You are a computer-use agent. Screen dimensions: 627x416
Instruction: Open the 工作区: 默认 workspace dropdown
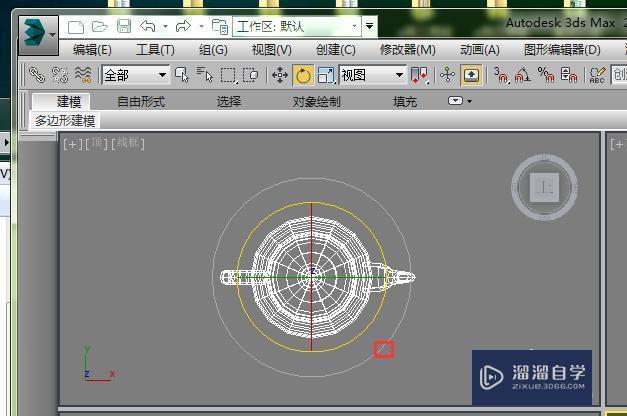(297, 27)
